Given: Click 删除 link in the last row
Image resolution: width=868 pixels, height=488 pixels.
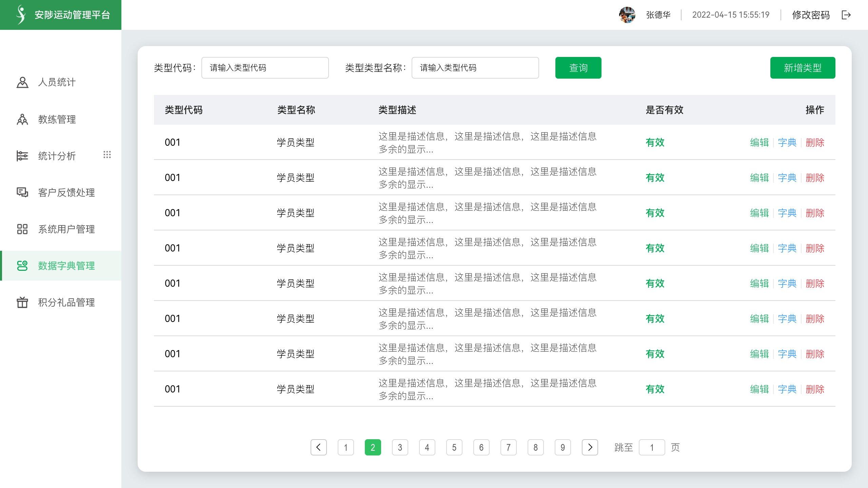Looking at the screenshot, I should click(815, 389).
